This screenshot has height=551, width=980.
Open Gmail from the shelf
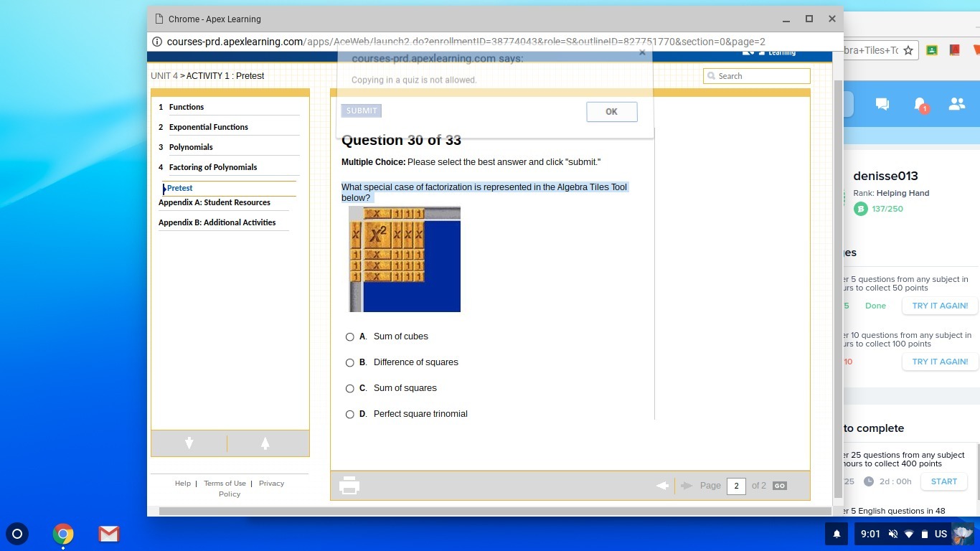tap(109, 534)
